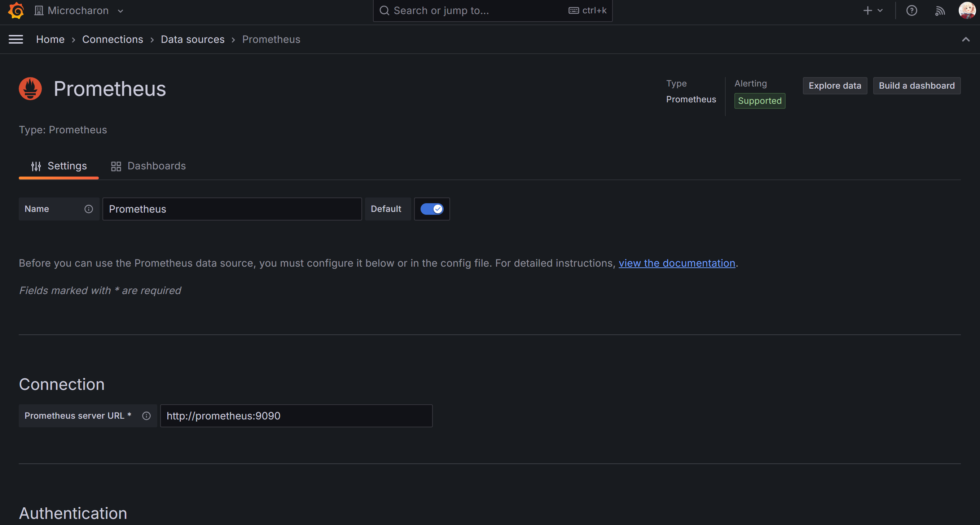Click the Explore data button

pyautogui.click(x=835, y=85)
